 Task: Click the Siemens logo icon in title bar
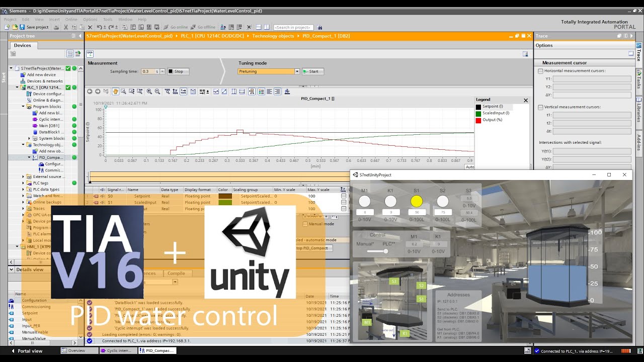[5, 11]
